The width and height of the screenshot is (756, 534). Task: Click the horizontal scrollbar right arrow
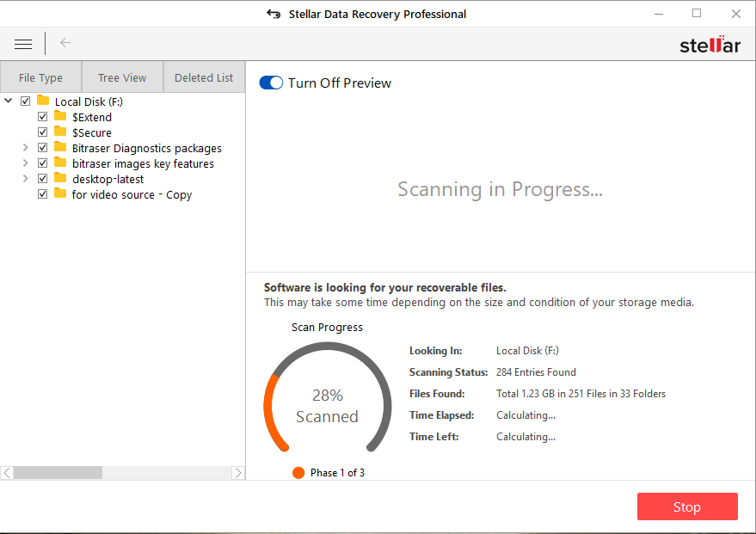(x=238, y=472)
